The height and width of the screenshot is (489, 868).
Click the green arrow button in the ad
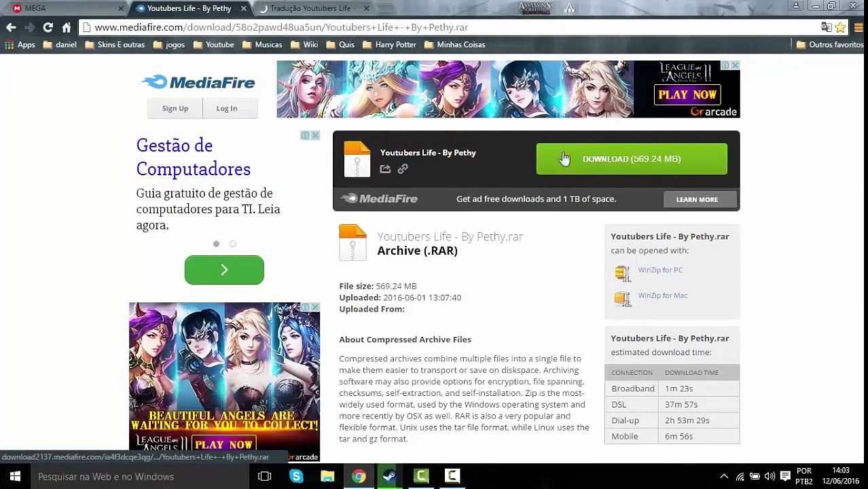click(224, 270)
